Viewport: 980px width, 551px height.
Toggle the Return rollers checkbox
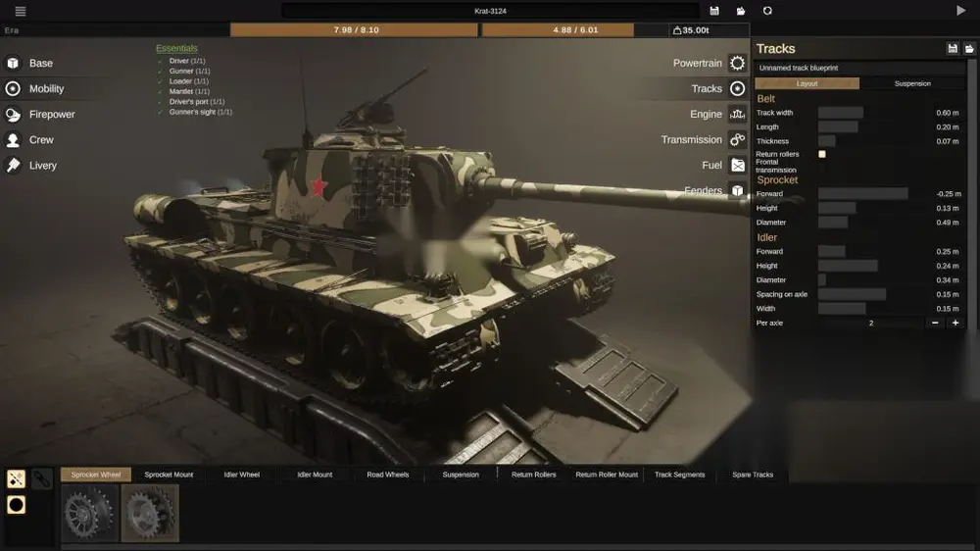click(822, 154)
